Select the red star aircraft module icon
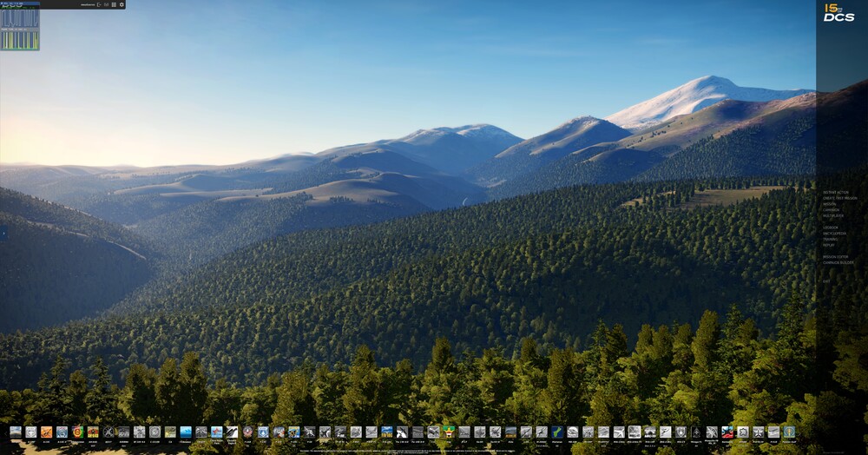The image size is (868, 455). pyautogui.click(x=216, y=432)
